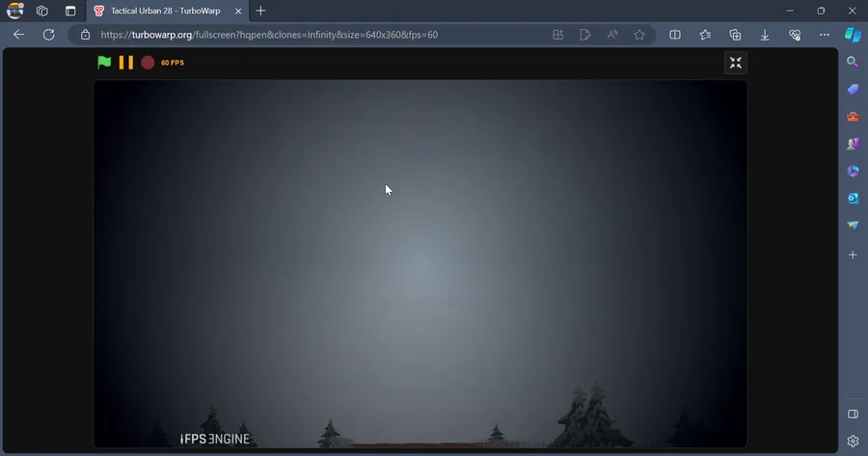
Task: Open Settings and more ellipsis menu
Action: point(825,35)
